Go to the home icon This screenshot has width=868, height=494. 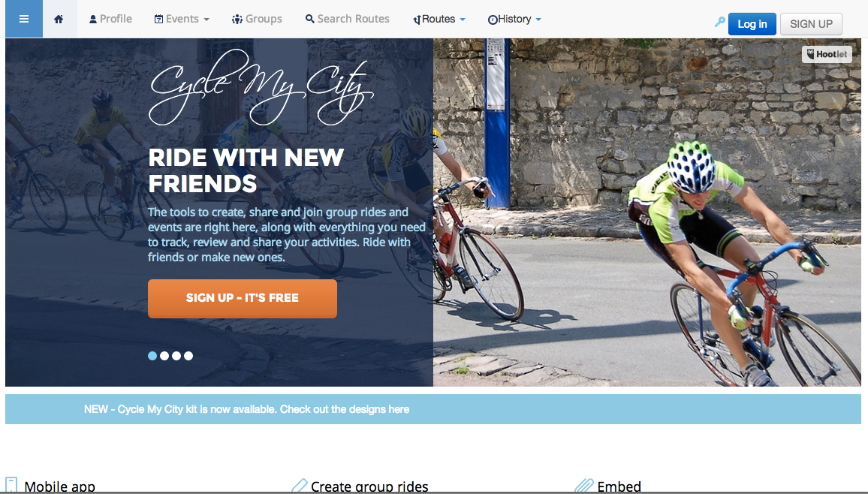point(59,19)
